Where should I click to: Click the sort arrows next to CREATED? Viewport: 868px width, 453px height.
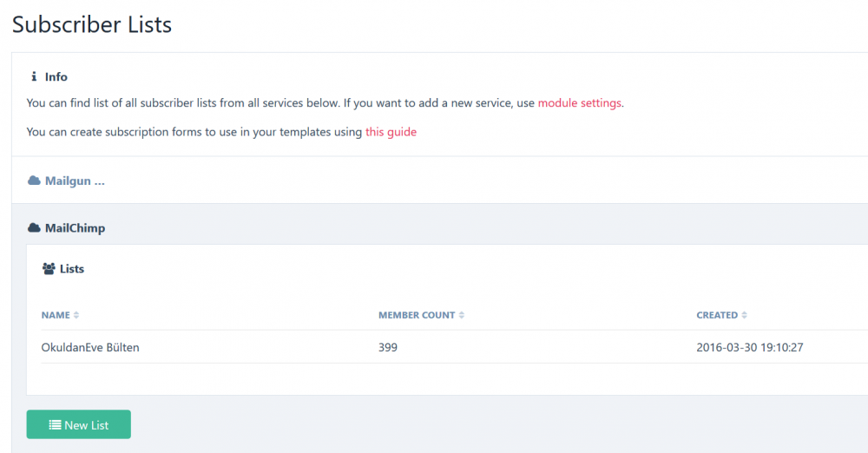coord(745,315)
